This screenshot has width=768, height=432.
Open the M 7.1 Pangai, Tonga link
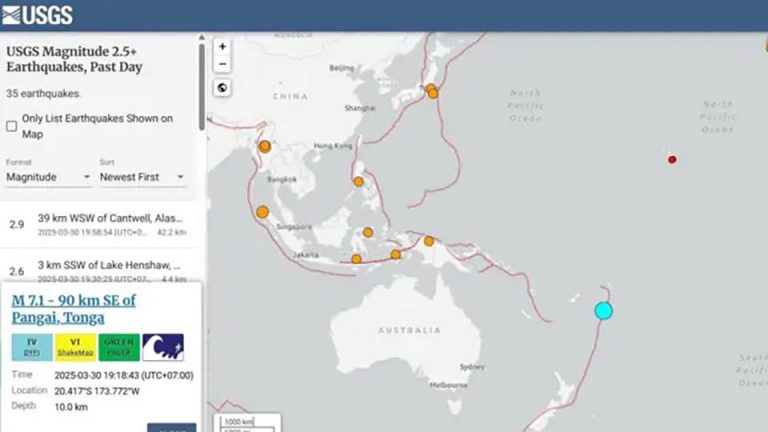click(73, 308)
